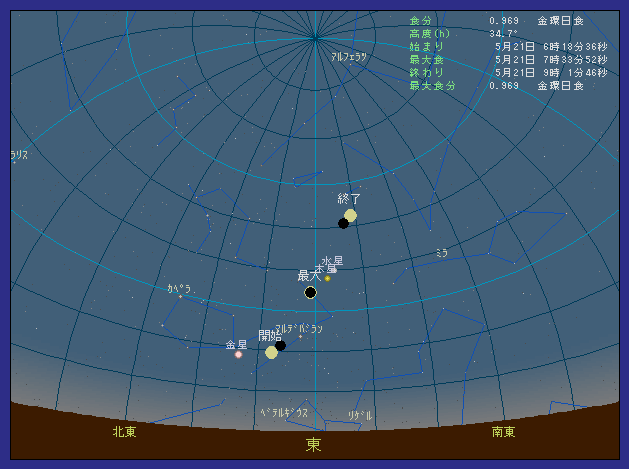Click the pink Venus (金星) planet marker
The image size is (629, 469).
click(238, 354)
